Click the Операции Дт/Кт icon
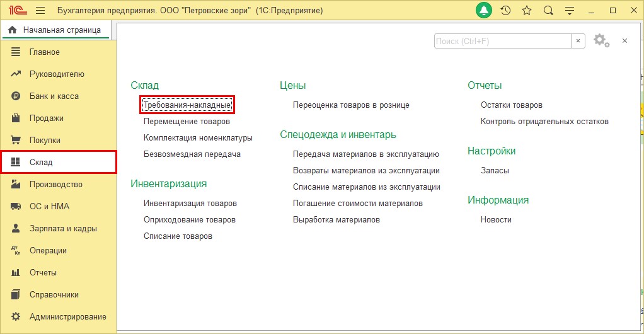This screenshot has width=644, height=334. click(16, 250)
